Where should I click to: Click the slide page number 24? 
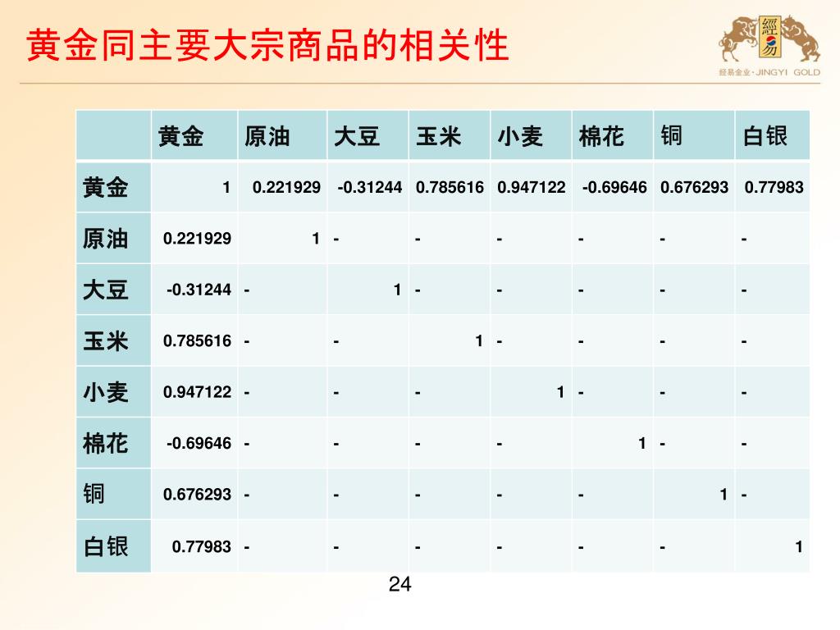click(x=399, y=584)
